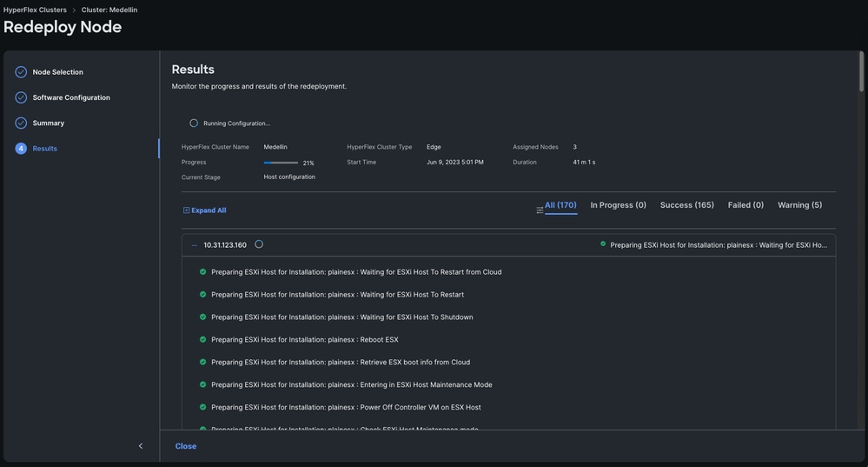Click the Running Configuration spinner icon
This screenshot has height=467, width=868.
click(194, 123)
